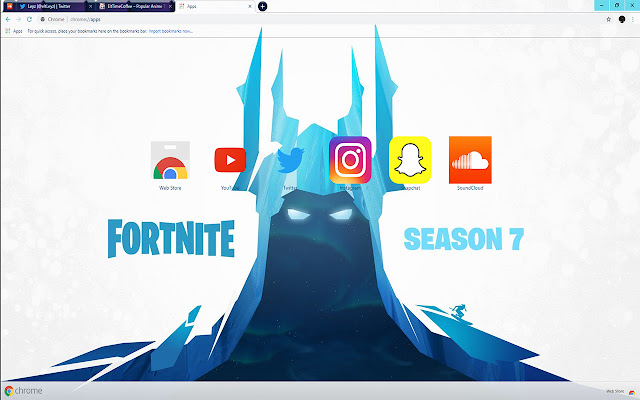Image resolution: width=640 pixels, height=400 pixels.
Task: Close the browser window
Action: coord(632,5)
